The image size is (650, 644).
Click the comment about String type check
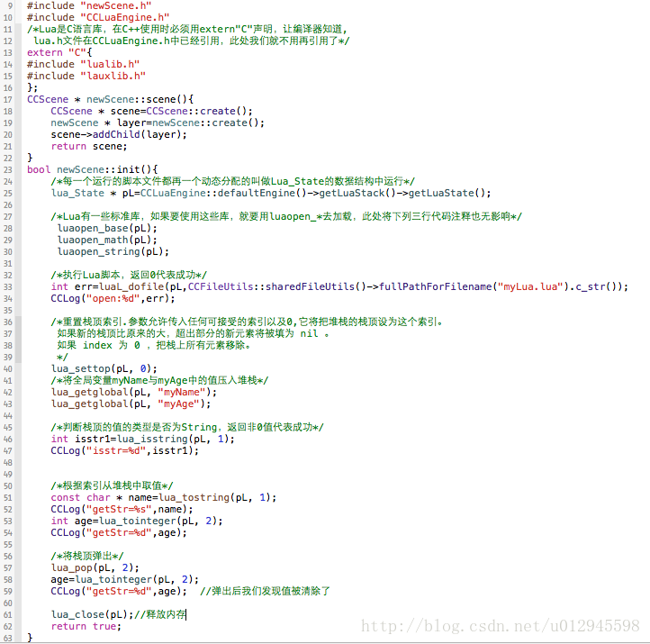[187, 428]
